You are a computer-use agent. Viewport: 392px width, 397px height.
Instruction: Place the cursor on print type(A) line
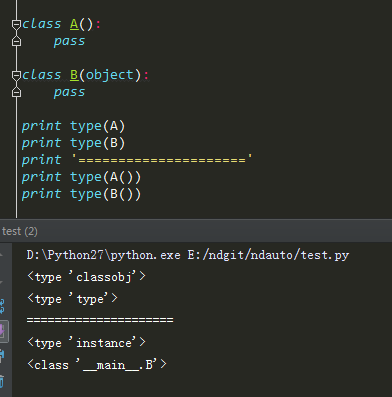pos(73,126)
